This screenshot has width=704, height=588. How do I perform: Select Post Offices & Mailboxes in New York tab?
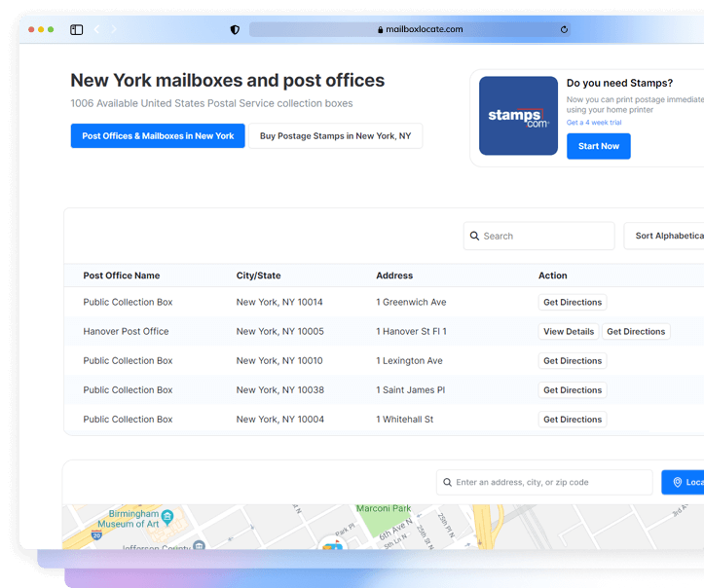[x=158, y=136]
